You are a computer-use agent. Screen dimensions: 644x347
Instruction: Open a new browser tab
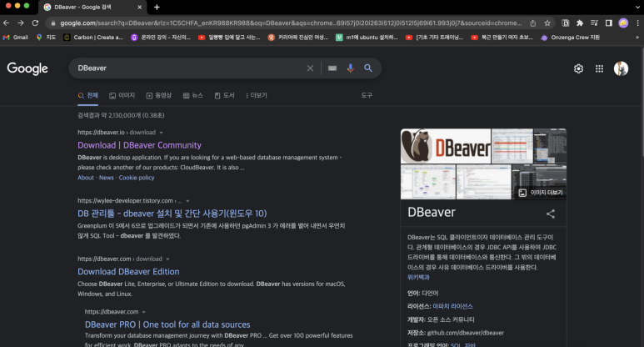(x=157, y=7)
